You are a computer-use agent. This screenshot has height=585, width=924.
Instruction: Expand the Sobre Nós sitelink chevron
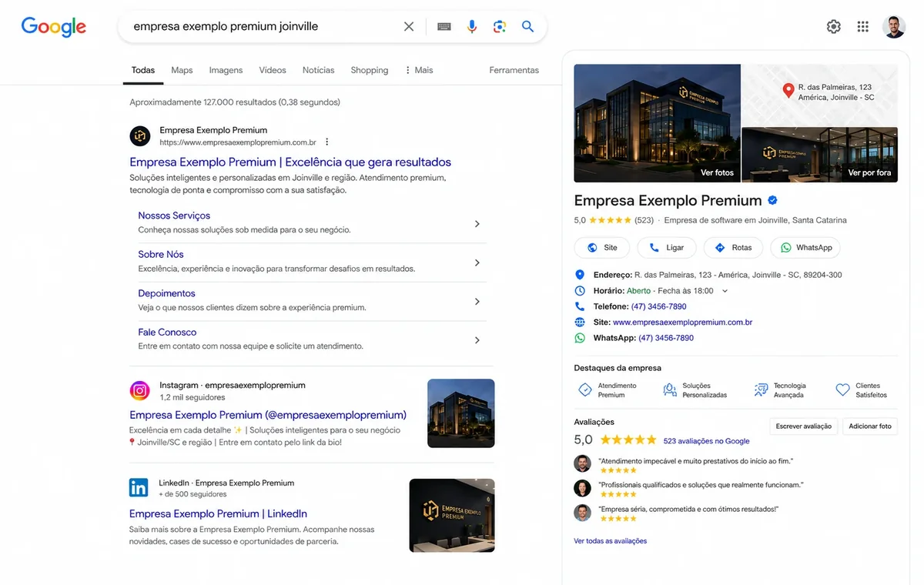(x=477, y=262)
